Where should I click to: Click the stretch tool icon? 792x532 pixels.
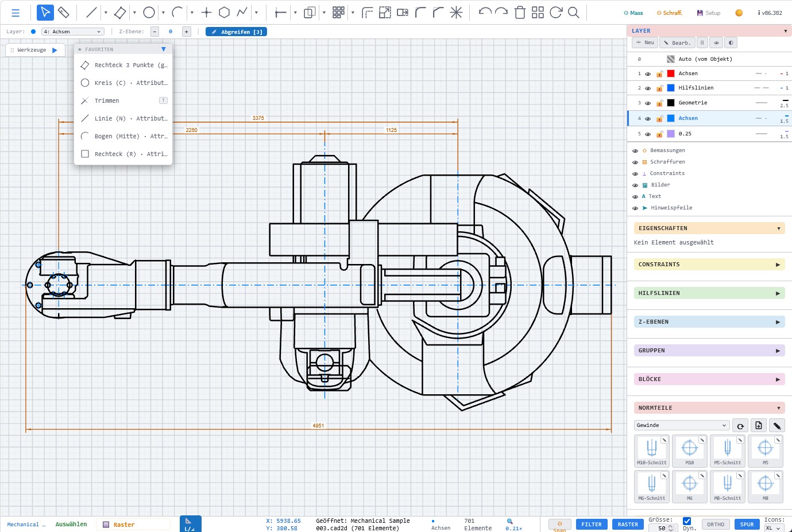[403, 12]
